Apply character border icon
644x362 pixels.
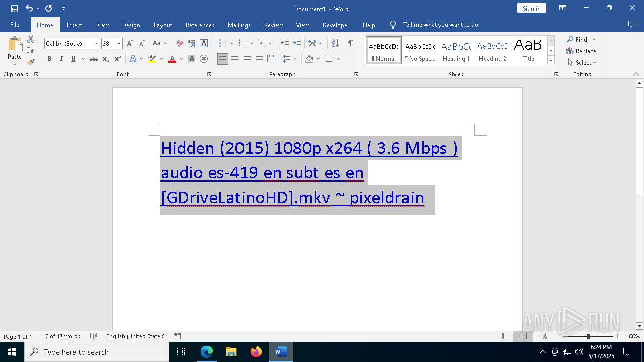[204, 44]
